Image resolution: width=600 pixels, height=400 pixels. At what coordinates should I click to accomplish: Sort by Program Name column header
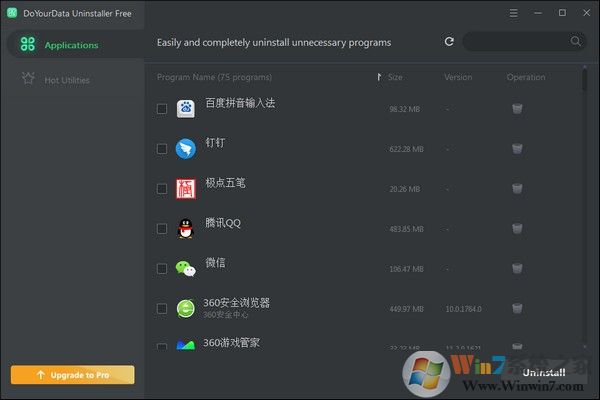click(214, 77)
